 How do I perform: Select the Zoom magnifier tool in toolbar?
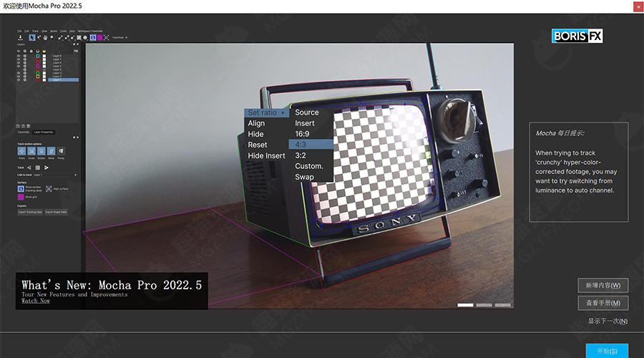(52, 37)
